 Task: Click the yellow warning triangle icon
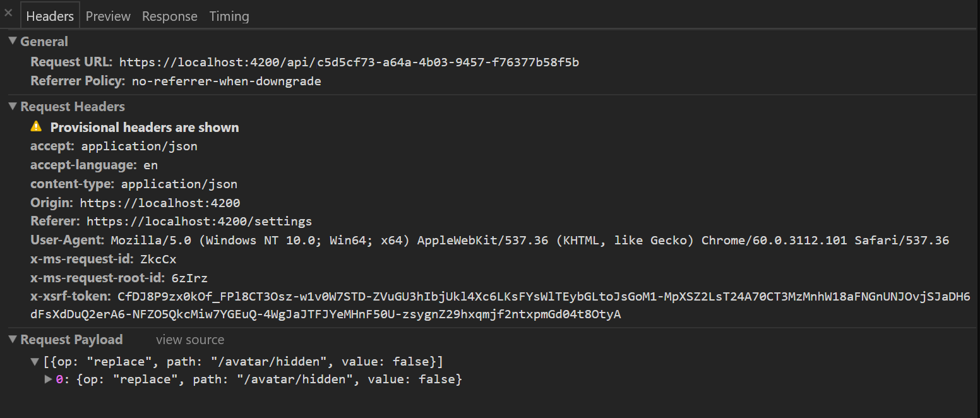tap(36, 126)
